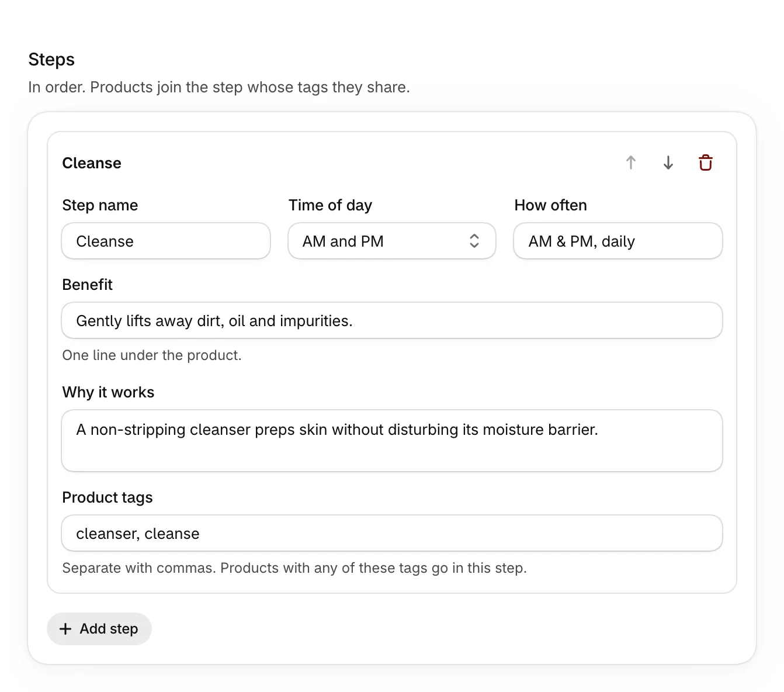
Task: Click into the Benefit text field
Action: click(392, 320)
